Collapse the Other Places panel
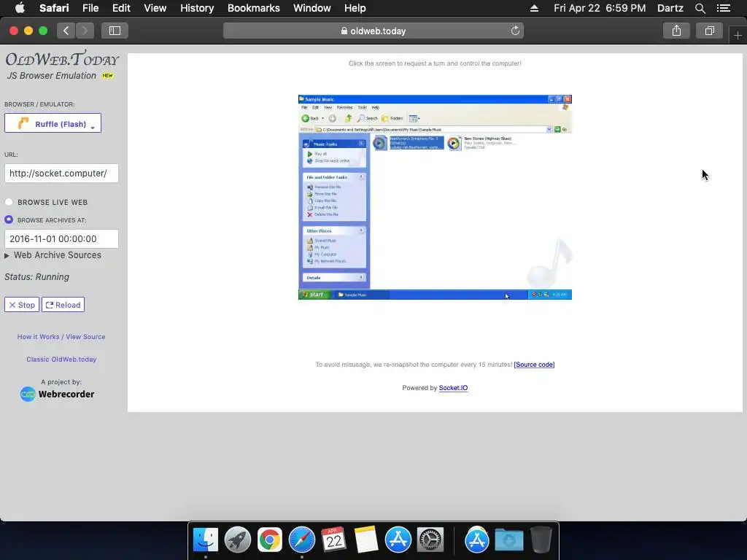This screenshot has height=560, width=747. [x=362, y=230]
